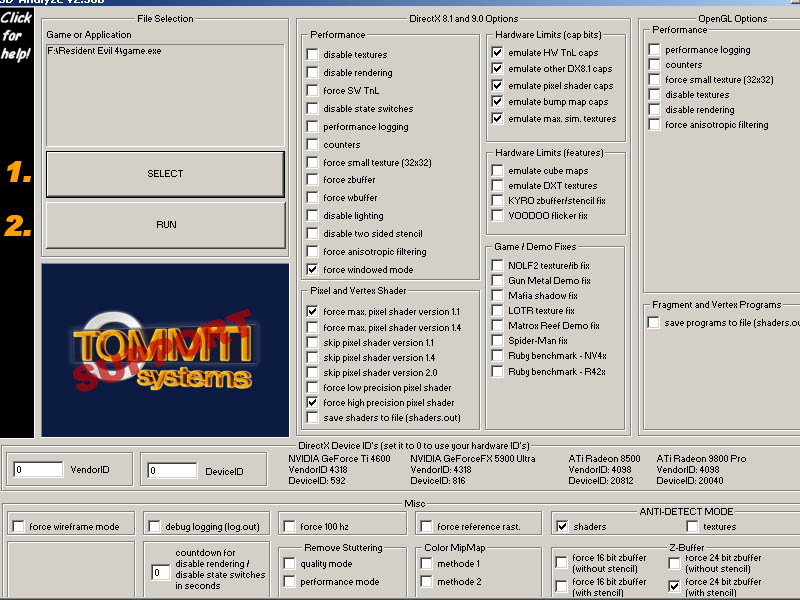Toggle the 'disable state switches' checkbox
The width and height of the screenshot is (800, 600).
tap(313, 109)
